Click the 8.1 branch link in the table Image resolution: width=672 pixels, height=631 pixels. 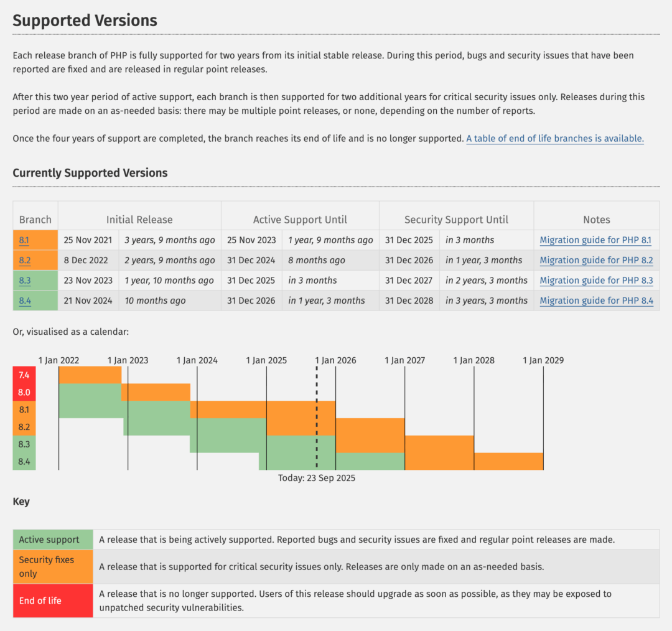pos(24,240)
